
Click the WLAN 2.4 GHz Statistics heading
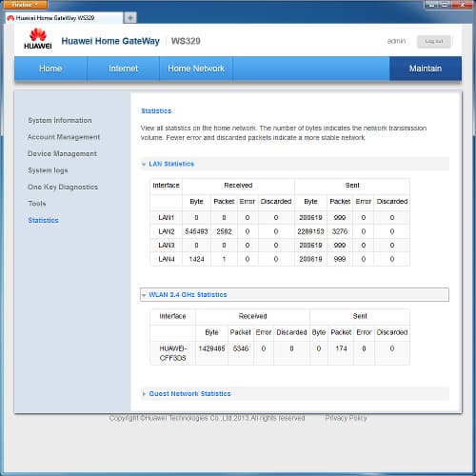tap(188, 295)
